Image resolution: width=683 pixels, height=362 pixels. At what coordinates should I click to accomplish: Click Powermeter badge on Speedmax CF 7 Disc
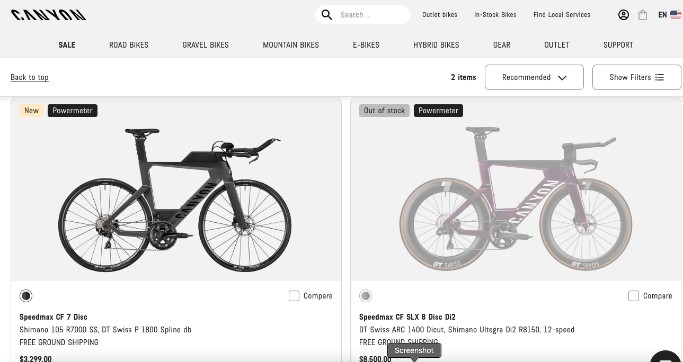[x=72, y=111]
